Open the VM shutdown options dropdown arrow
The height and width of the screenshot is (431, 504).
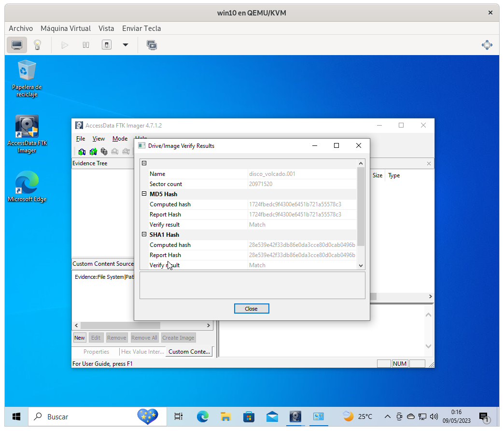click(126, 45)
